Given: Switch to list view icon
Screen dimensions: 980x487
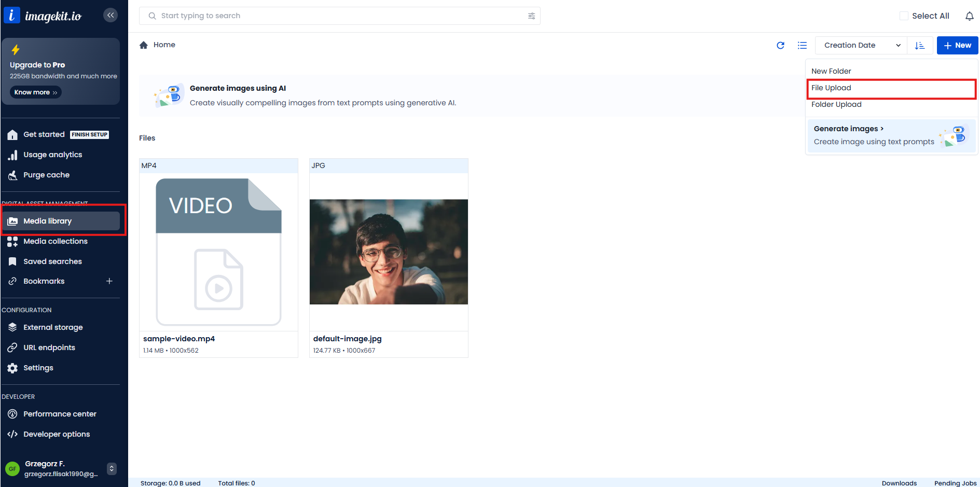Looking at the screenshot, I should click(802, 46).
